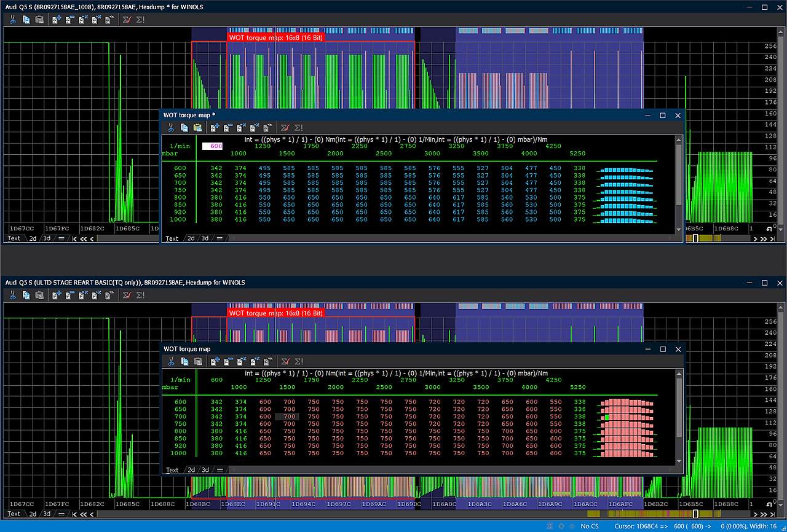
Task: Click sigma checkmark icon in lower WOT map toolbar
Action: [285, 361]
